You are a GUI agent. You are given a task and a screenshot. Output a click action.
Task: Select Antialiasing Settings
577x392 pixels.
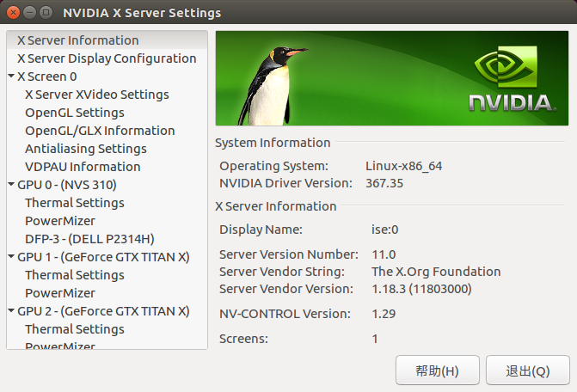point(85,149)
